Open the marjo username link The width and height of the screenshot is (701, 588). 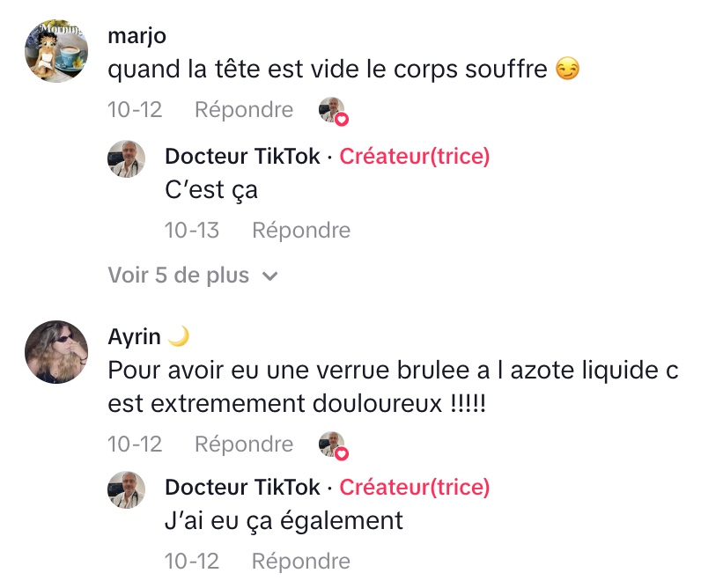click(137, 36)
